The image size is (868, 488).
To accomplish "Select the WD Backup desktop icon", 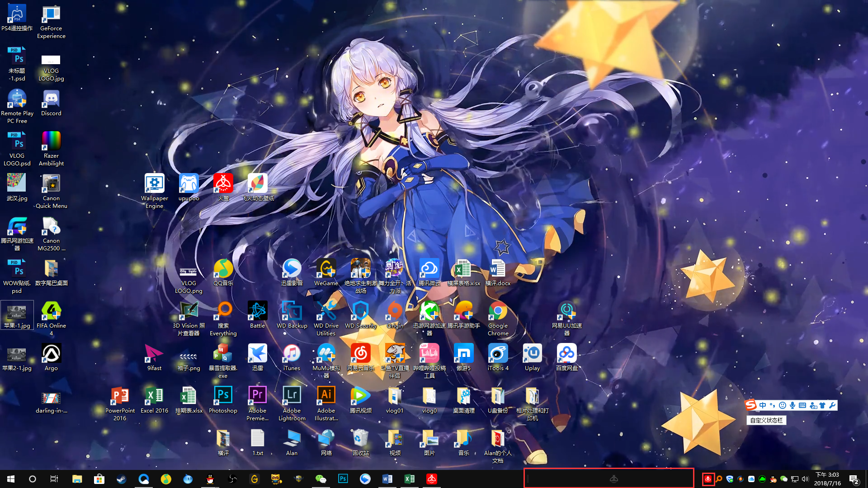I will click(x=292, y=315).
